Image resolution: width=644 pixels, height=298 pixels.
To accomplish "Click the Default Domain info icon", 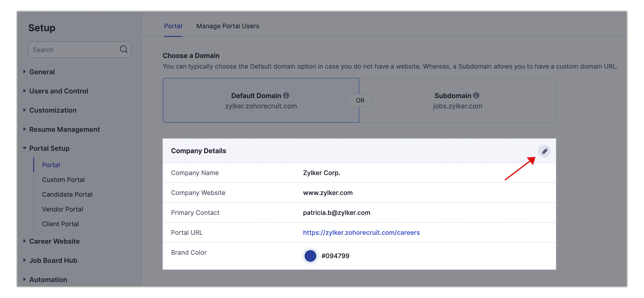I will [286, 95].
